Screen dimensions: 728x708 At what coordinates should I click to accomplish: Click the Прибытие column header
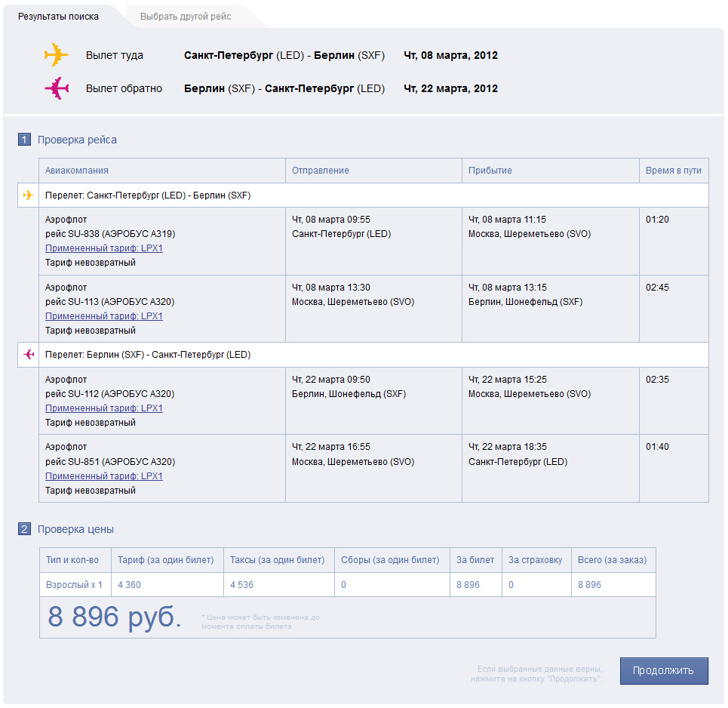490,171
